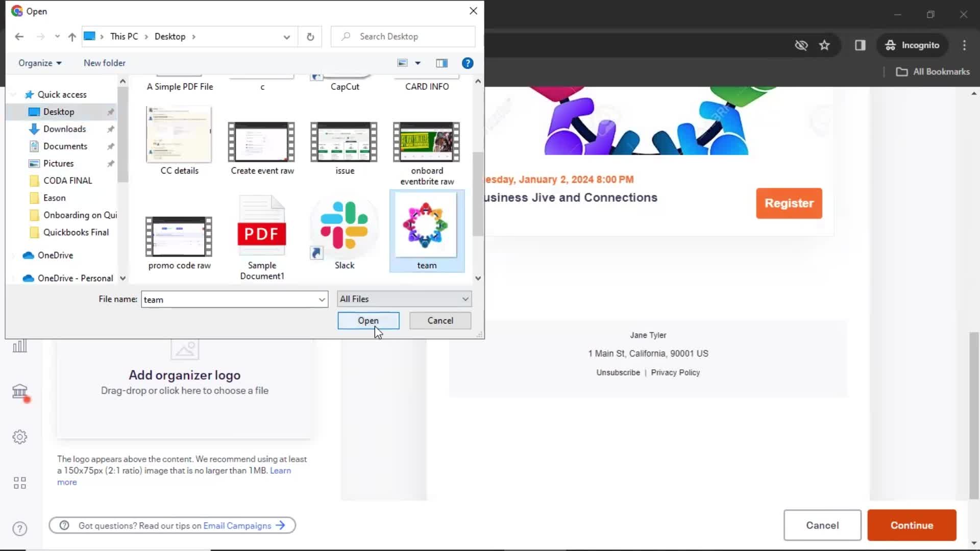This screenshot has width=980, height=551.
Task: Select the team image file
Action: tap(427, 231)
